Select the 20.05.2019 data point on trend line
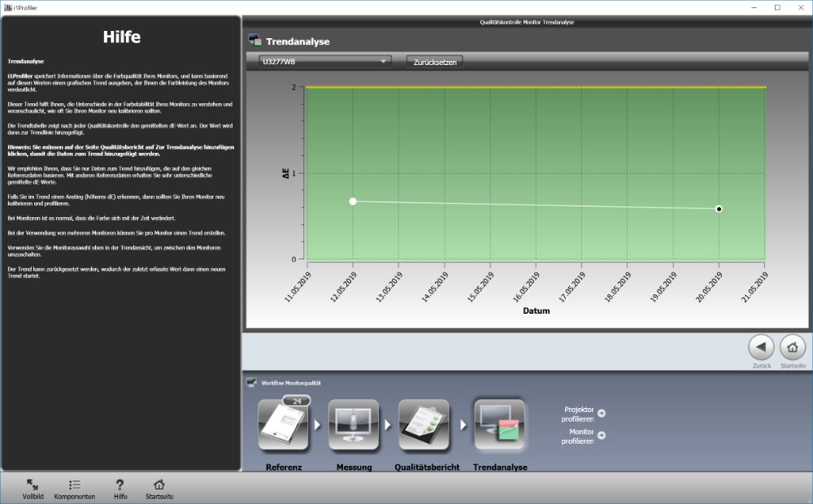Viewport: 813px width, 504px height. tap(719, 209)
